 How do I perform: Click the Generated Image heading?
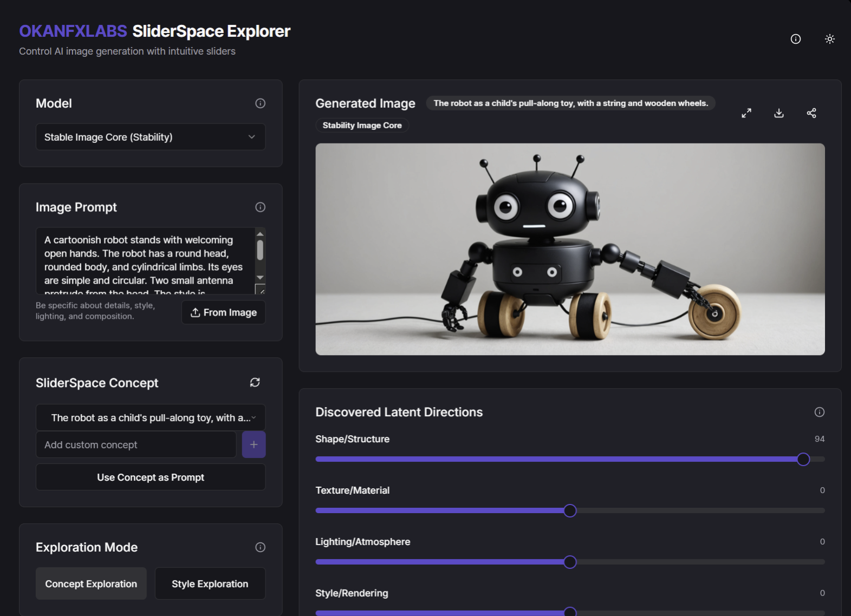[365, 103]
